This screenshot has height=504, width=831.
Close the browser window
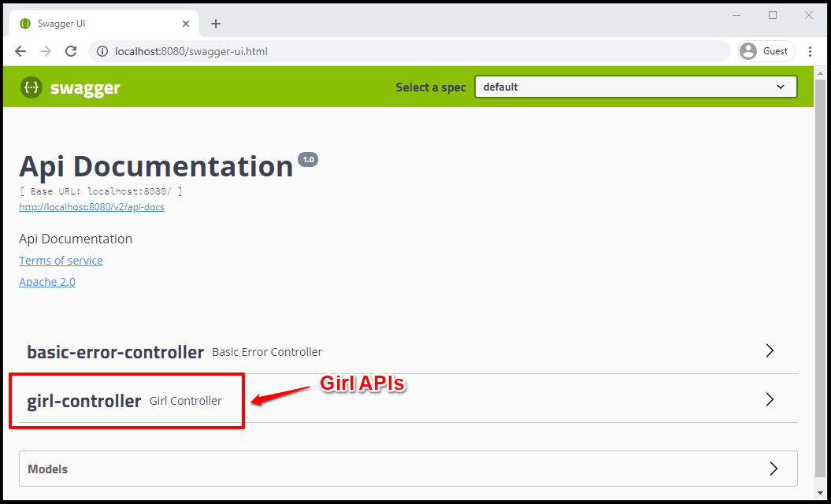(809, 16)
